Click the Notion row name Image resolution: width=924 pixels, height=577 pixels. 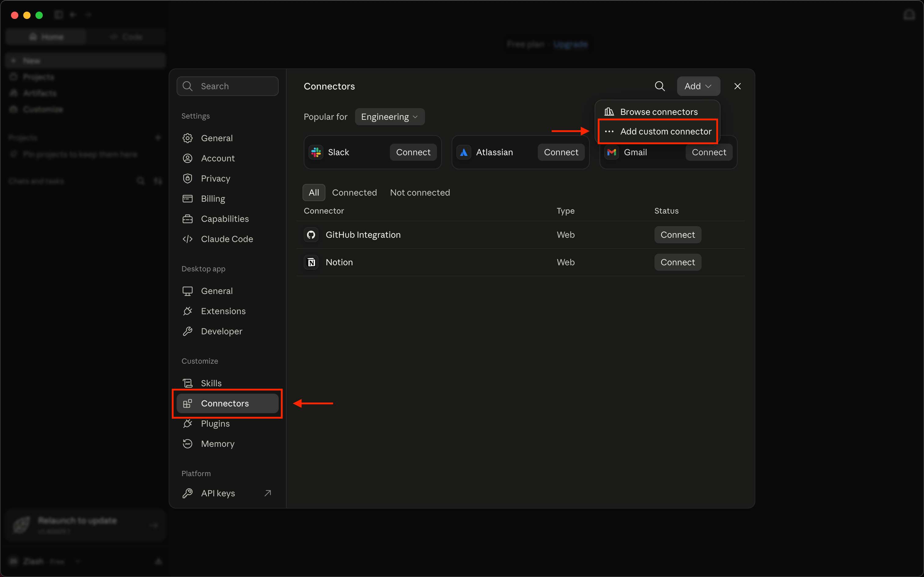(x=339, y=262)
